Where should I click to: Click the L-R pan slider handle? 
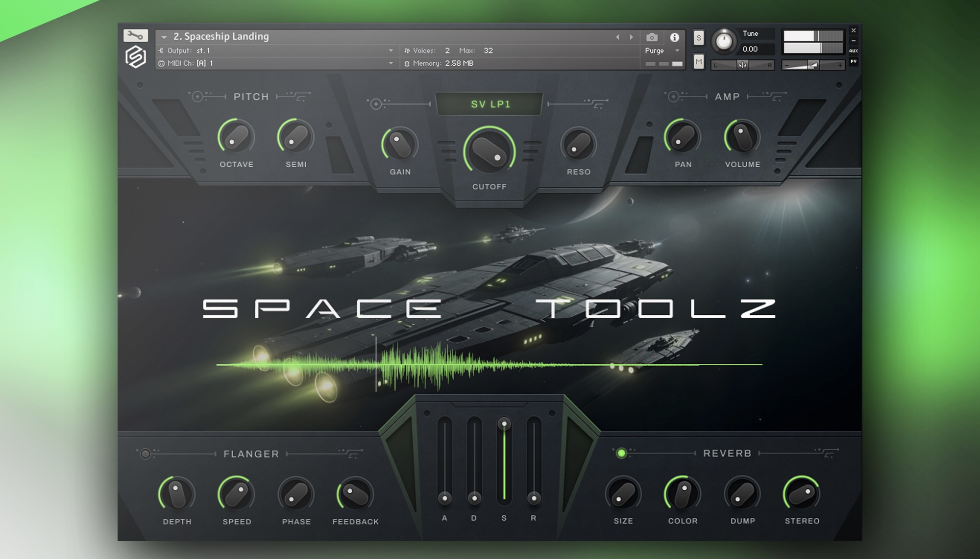click(743, 65)
